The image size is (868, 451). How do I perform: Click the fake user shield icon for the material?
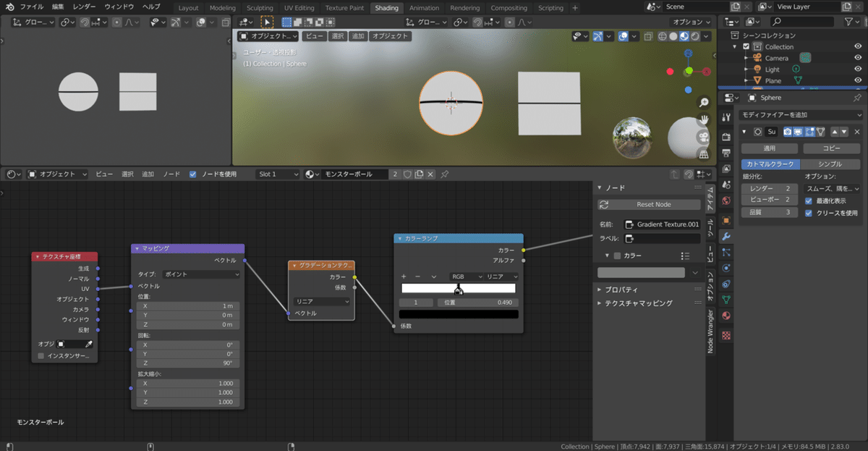pos(407,174)
